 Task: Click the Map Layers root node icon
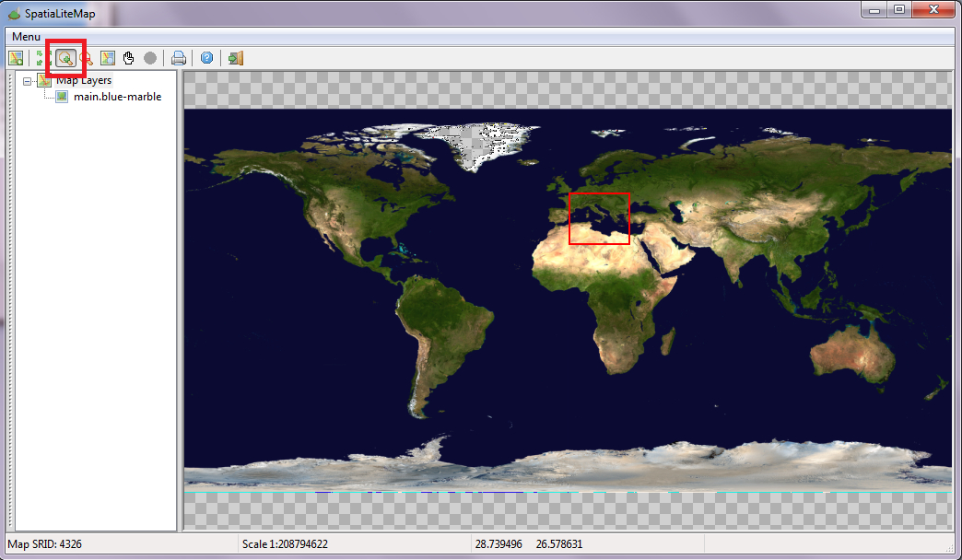(44, 80)
